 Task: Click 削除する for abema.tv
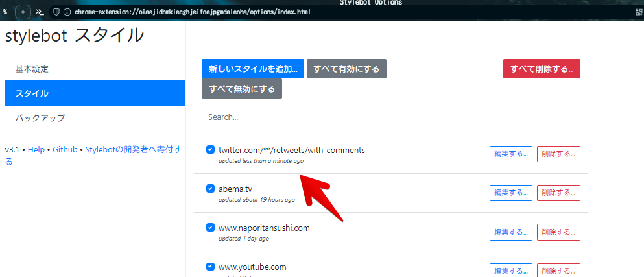558,193
